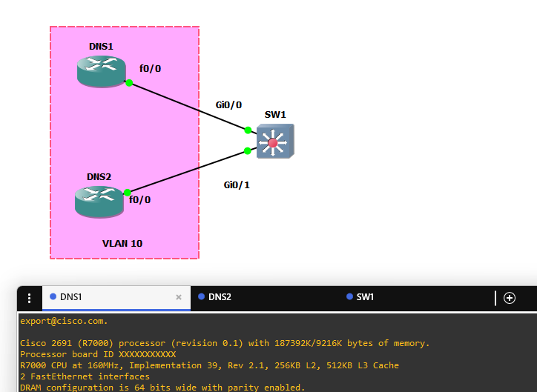The width and height of the screenshot is (537, 392).
Task: Close the DNS1 console tab
Action: (179, 297)
